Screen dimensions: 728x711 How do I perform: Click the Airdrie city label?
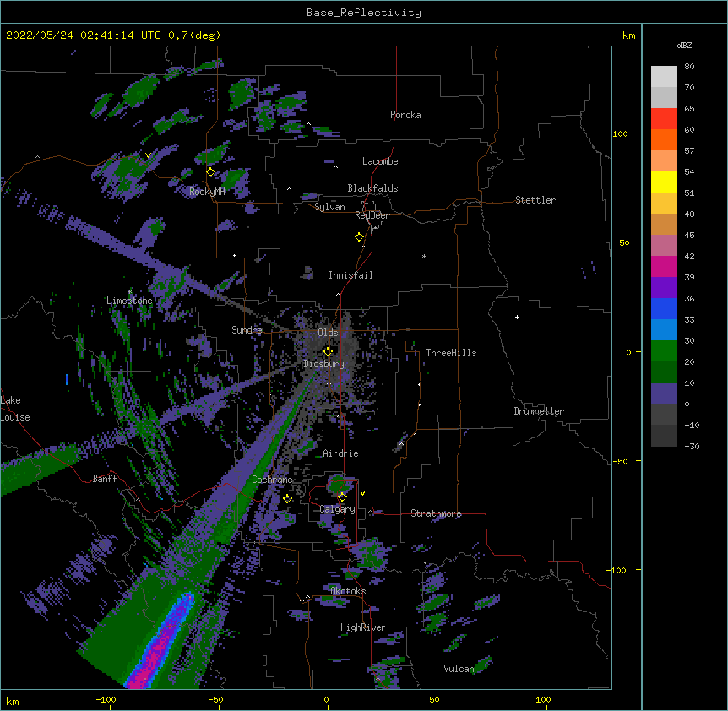[341, 453]
